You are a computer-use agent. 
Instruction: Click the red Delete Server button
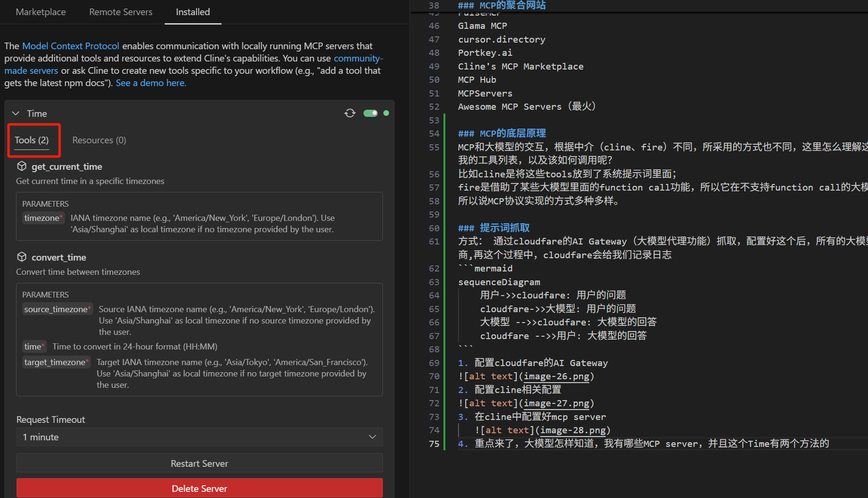coord(199,489)
